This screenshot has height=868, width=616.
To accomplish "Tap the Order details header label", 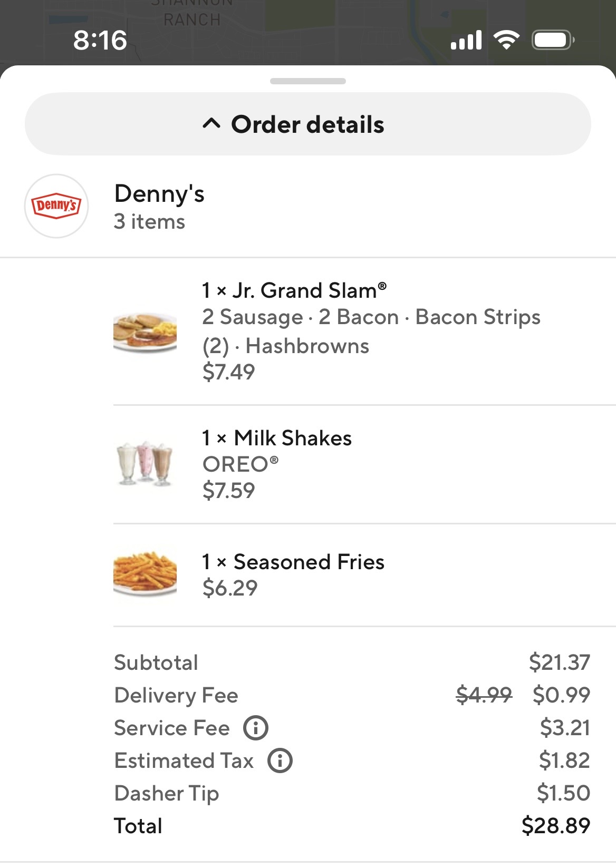I will pyautogui.click(x=307, y=124).
